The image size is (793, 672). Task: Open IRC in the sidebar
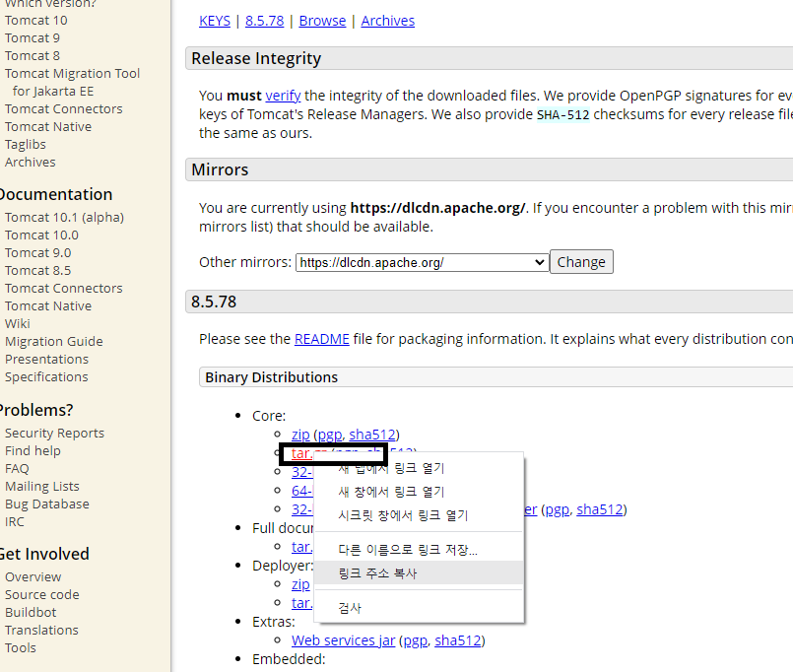[x=15, y=521]
